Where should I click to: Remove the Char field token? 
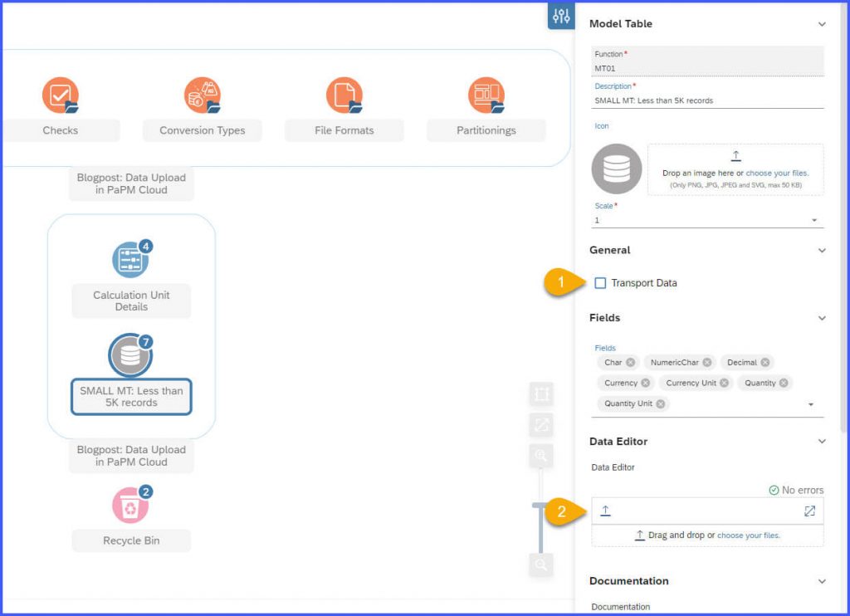click(x=631, y=362)
